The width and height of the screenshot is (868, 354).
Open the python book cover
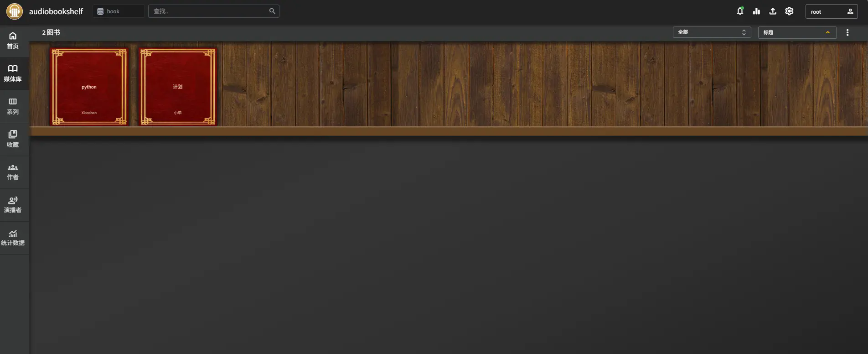coord(89,87)
